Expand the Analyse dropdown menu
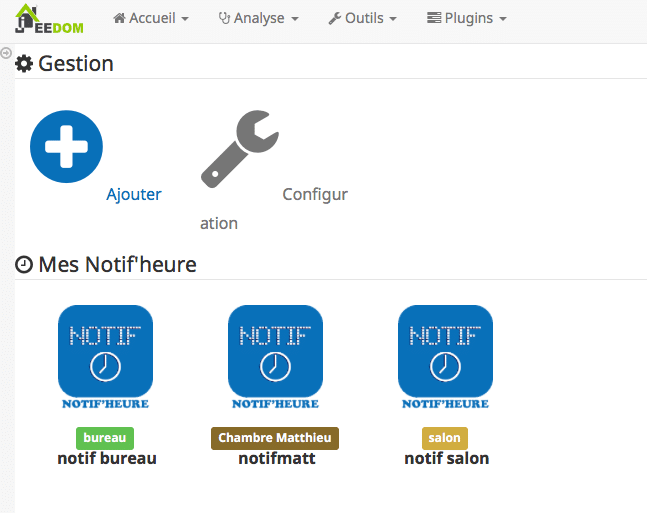Image resolution: width=647 pixels, height=513 pixels. (258, 19)
